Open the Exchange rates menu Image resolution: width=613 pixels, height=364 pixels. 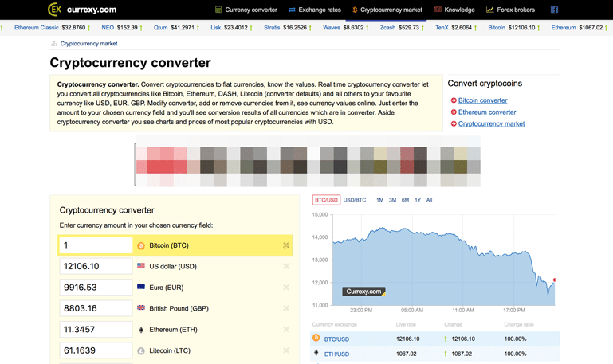coord(315,10)
